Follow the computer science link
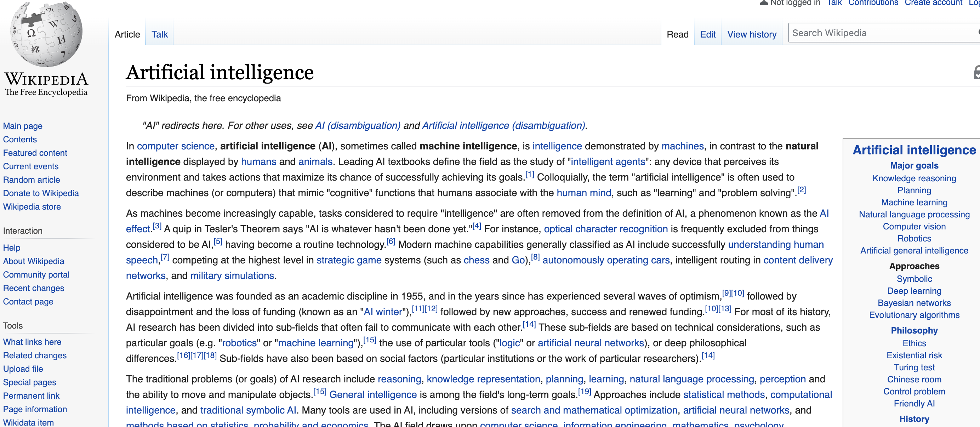980x427 pixels. click(x=176, y=146)
